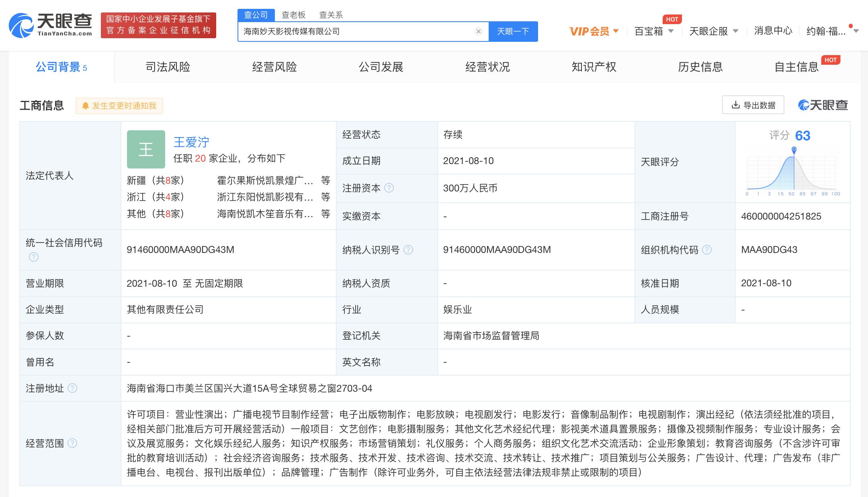Open the user account dropdown arrow
This screenshot has width=868, height=497.
coord(856,31)
